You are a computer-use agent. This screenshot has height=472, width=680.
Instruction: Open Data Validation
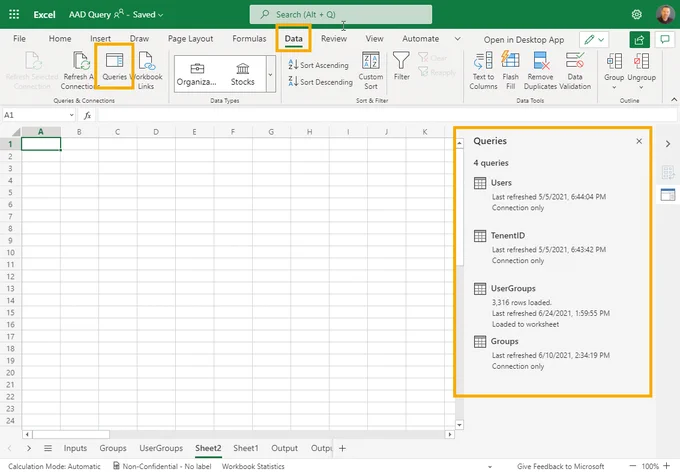(x=575, y=70)
